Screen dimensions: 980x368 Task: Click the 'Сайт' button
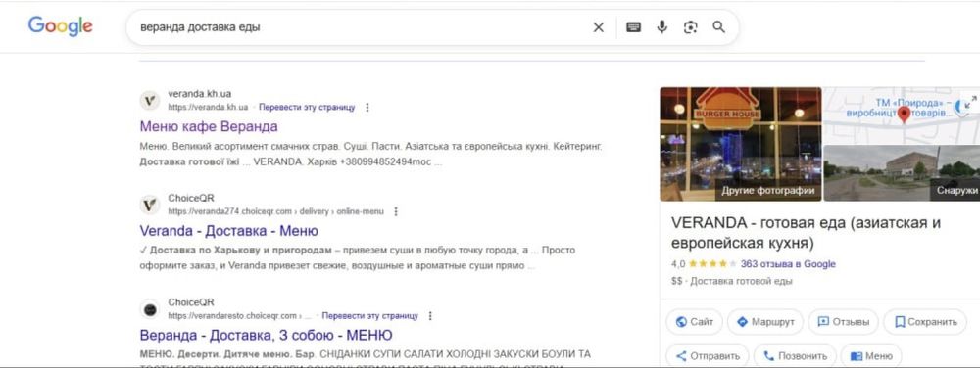694,322
